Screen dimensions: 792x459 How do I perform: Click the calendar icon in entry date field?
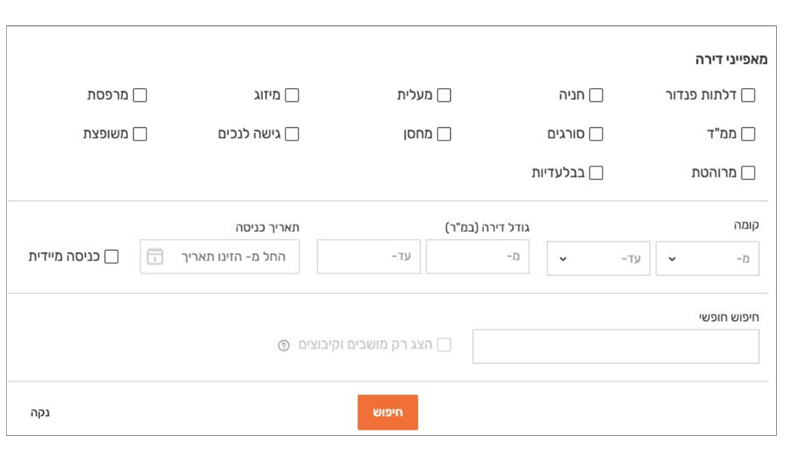tap(155, 257)
